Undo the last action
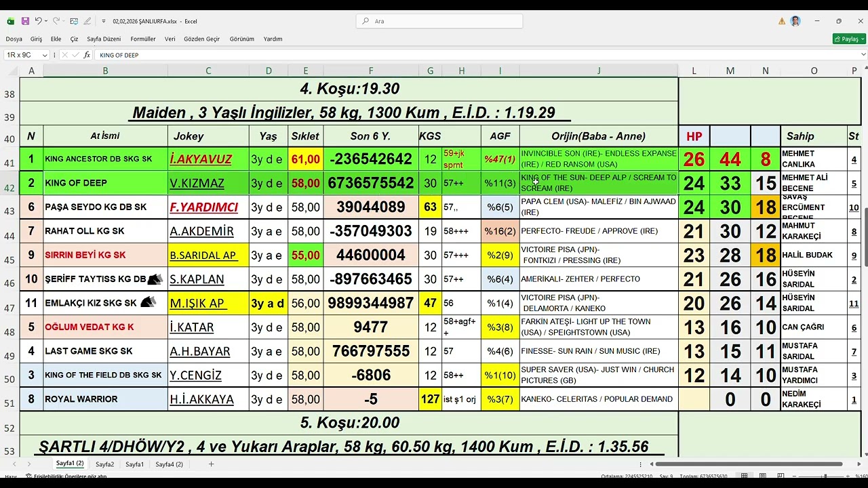Viewport: 868px width, 488px height. click(x=38, y=21)
